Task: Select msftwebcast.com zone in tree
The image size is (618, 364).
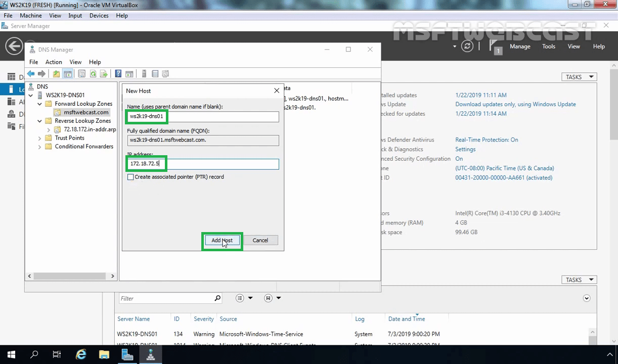Action: click(86, 112)
